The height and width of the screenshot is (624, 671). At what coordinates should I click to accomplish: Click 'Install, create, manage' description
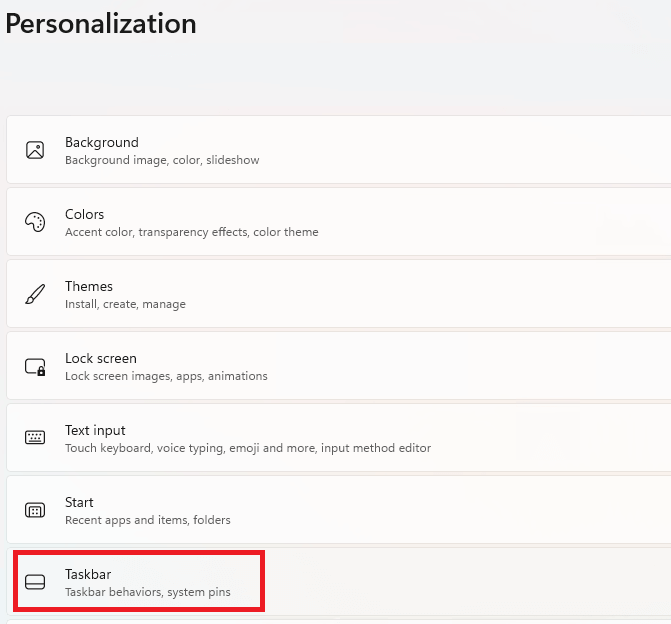(125, 304)
